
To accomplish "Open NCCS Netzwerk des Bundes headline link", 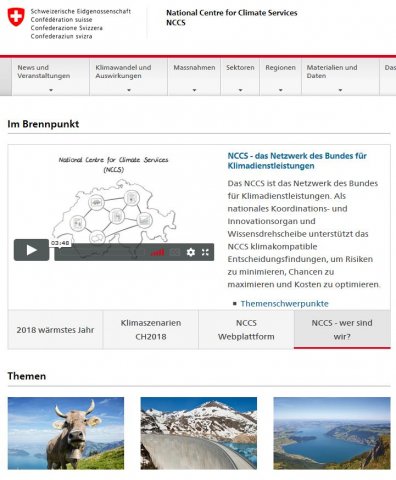I will 297,161.
